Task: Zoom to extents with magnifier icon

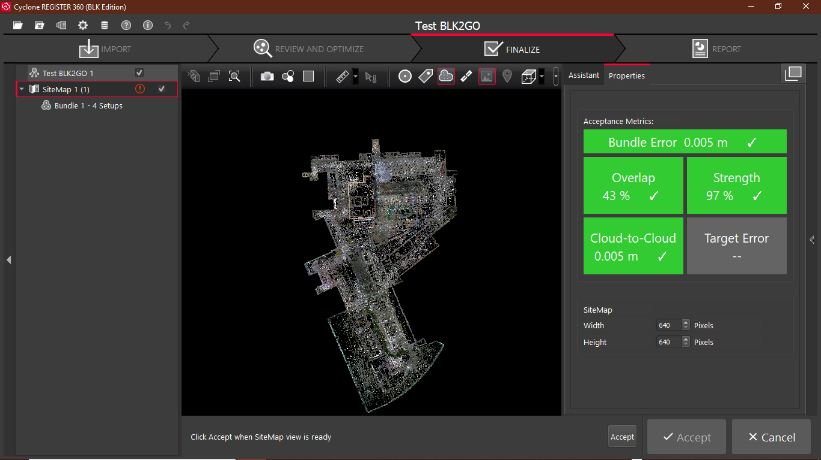Action: 235,76
